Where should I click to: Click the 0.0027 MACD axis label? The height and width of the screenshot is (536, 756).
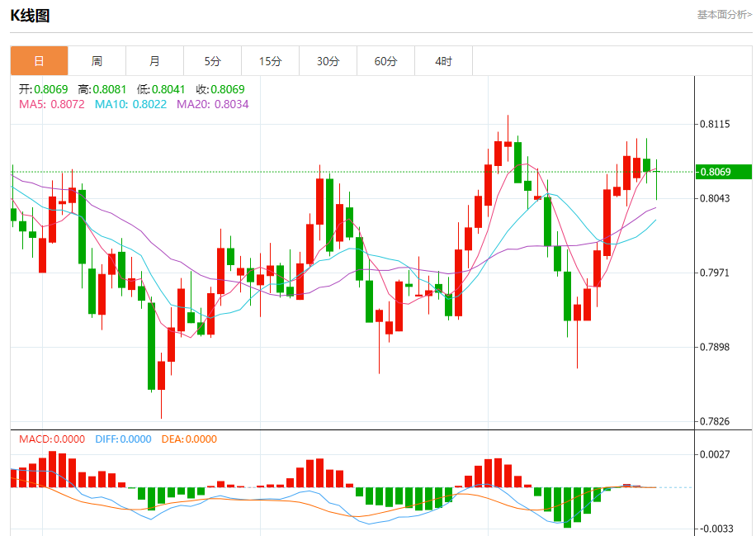coord(715,454)
